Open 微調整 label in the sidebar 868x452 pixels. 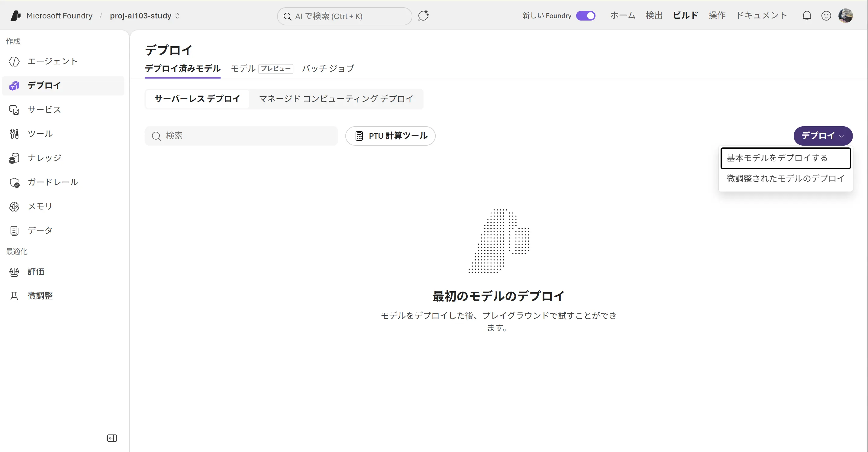pyautogui.click(x=40, y=296)
